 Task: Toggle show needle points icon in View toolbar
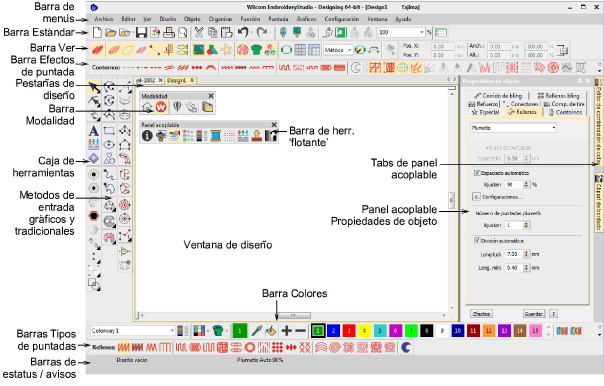click(x=169, y=50)
